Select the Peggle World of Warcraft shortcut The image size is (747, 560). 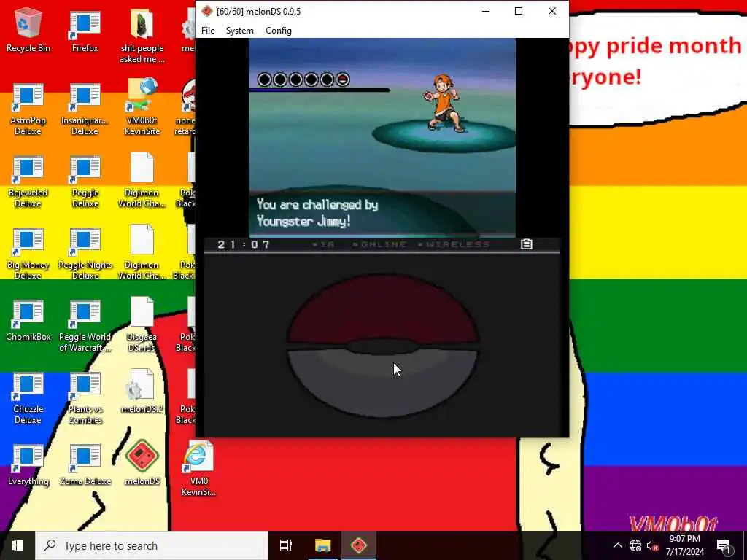85,327
